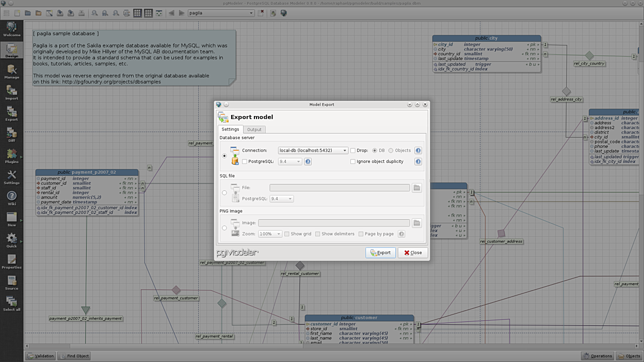Switch to the Output tab
The width and height of the screenshot is (644, 362).
pos(254,129)
